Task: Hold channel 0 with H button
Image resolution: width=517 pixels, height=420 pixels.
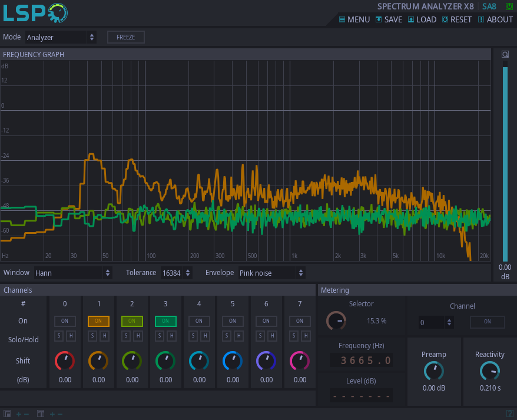Action: click(x=71, y=336)
